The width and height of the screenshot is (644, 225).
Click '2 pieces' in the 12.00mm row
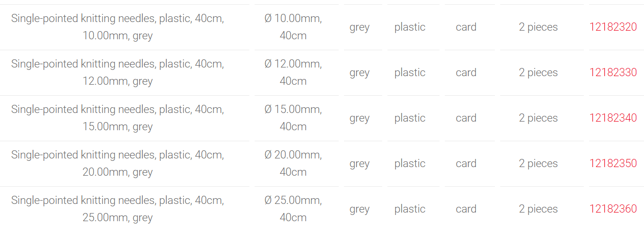click(538, 73)
